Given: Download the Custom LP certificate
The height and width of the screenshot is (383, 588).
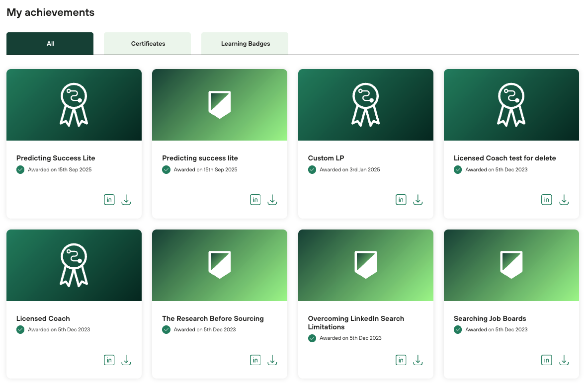Looking at the screenshot, I should [x=418, y=200].
